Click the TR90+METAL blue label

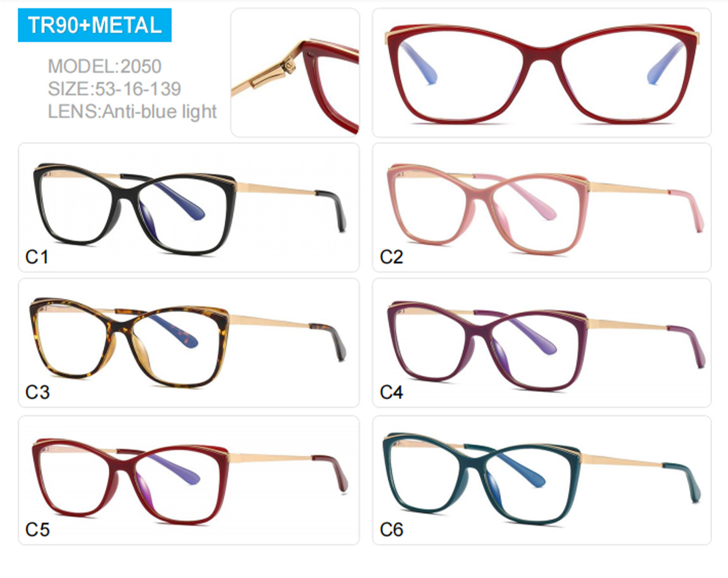(x=95, y=25)
